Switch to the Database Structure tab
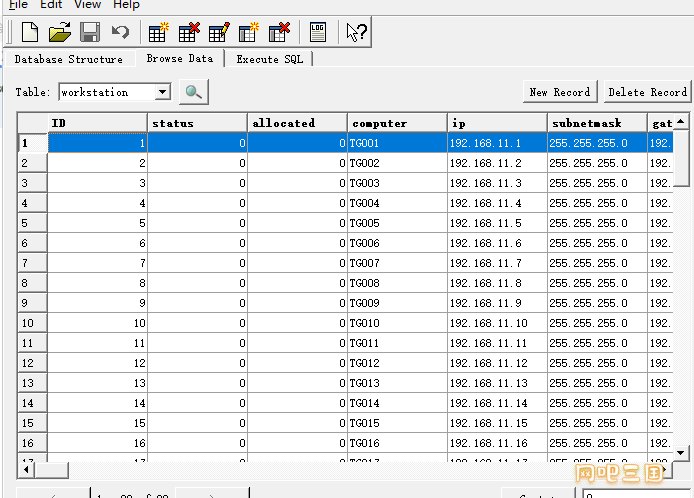 tap(69, 59)
